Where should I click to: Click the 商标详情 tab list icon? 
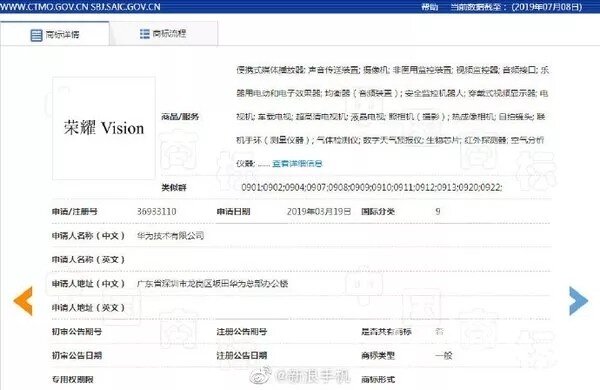pos(36,35)
